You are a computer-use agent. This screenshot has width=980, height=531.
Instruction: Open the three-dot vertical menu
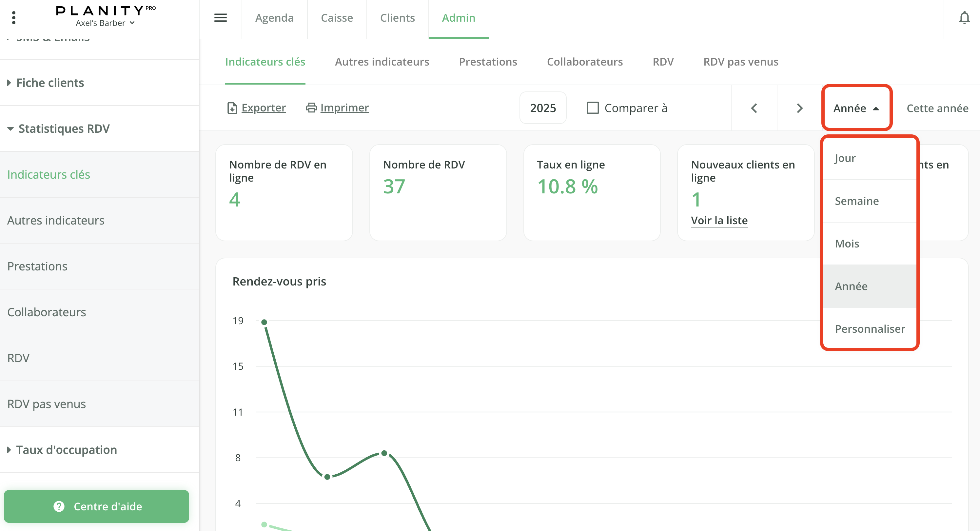(x=14, y=17)
